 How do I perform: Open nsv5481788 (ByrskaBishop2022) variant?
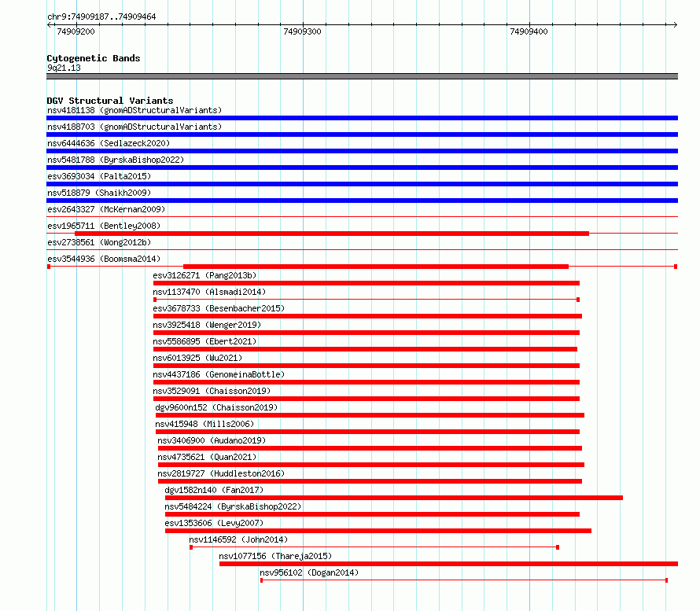tap(116, 160)
